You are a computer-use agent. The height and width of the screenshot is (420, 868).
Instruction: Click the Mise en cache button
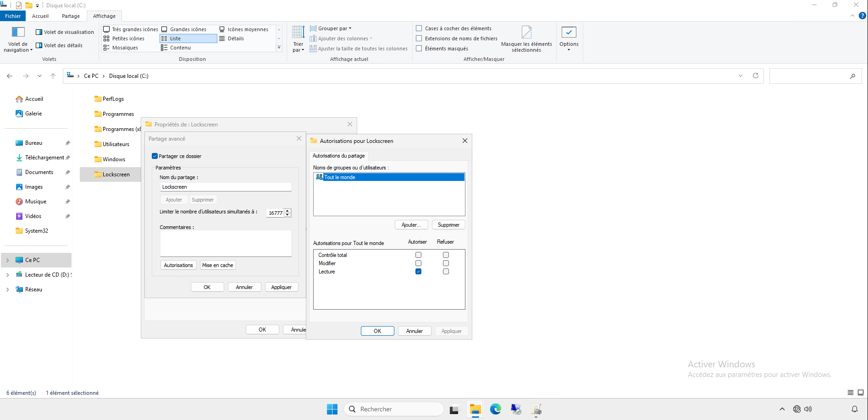[x=217, y=265]
